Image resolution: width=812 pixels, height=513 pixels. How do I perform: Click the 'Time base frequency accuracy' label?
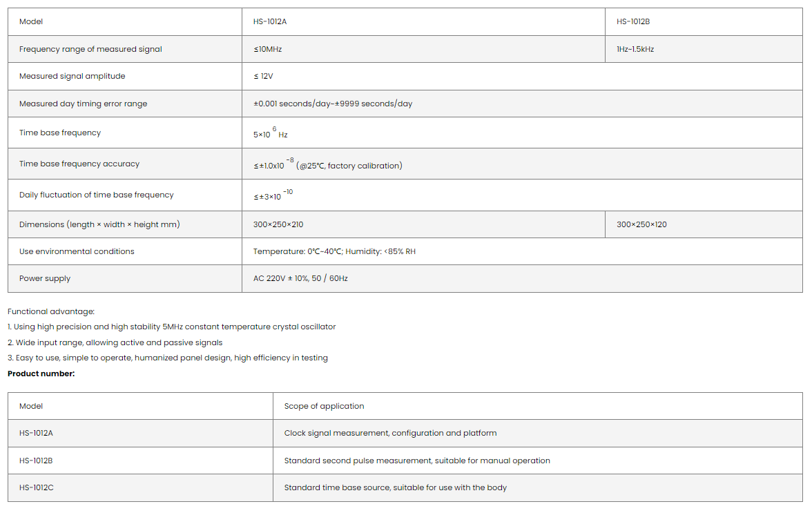[79, 164]
